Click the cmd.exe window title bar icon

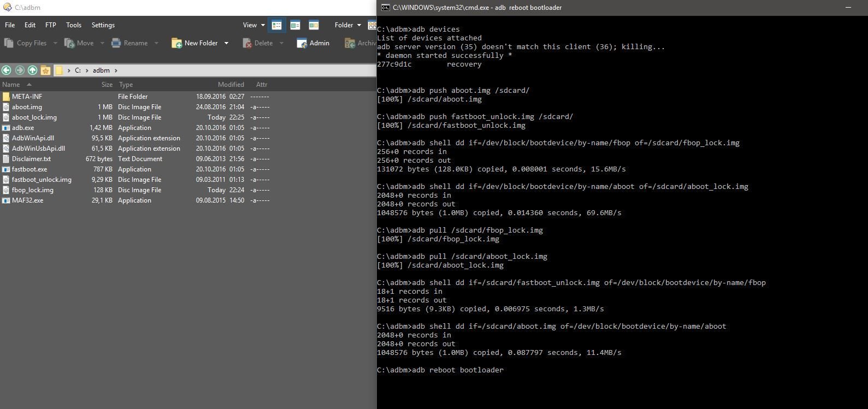click(x=386, y=8)
